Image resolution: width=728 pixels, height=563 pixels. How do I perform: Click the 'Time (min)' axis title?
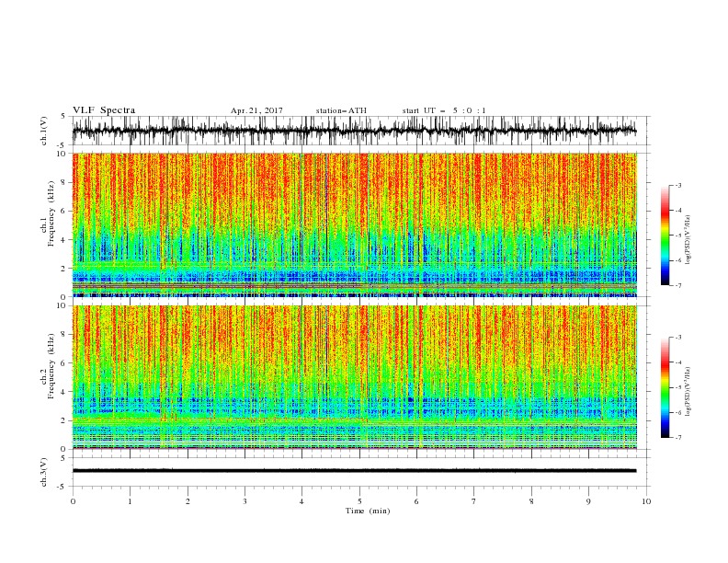(368, 511)
